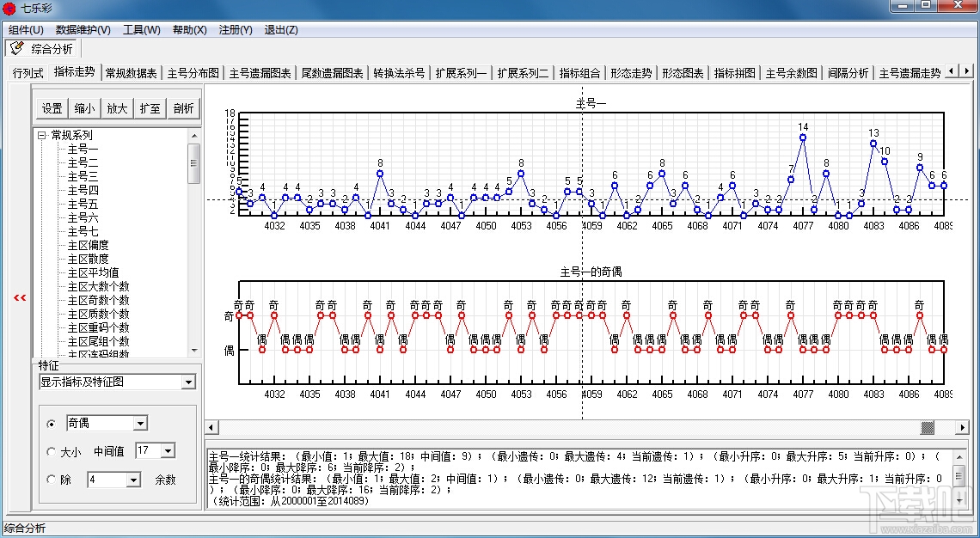Screen dimensions: 980x538
Task: Click the 剖析 button
Action: coord(183,108)
